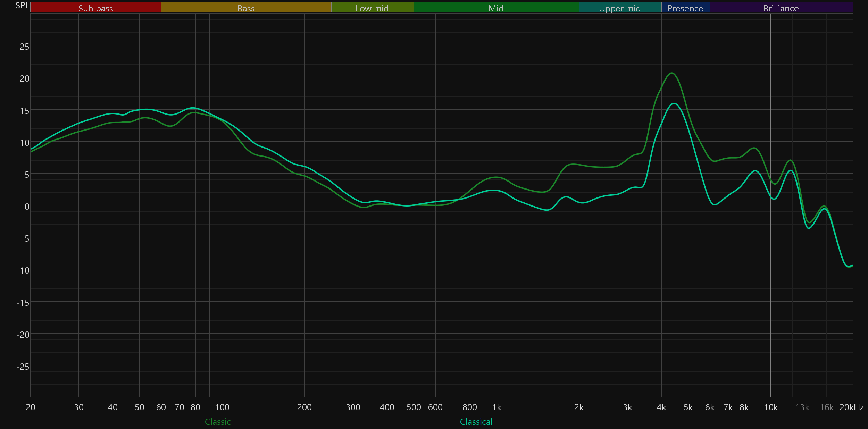The image size is (868, 429).
Task: Click the Sub bass band segment
Action: pos(95,8)
